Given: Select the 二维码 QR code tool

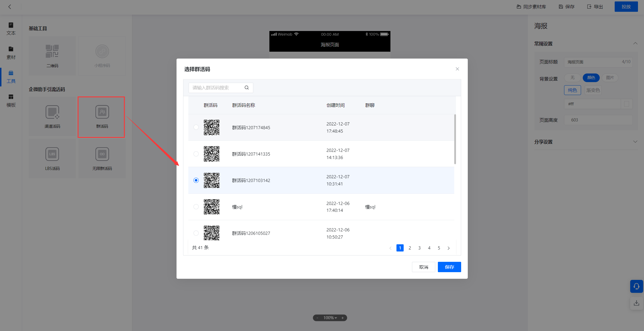Looking at the screenshot, I should [x=52, y=56].
